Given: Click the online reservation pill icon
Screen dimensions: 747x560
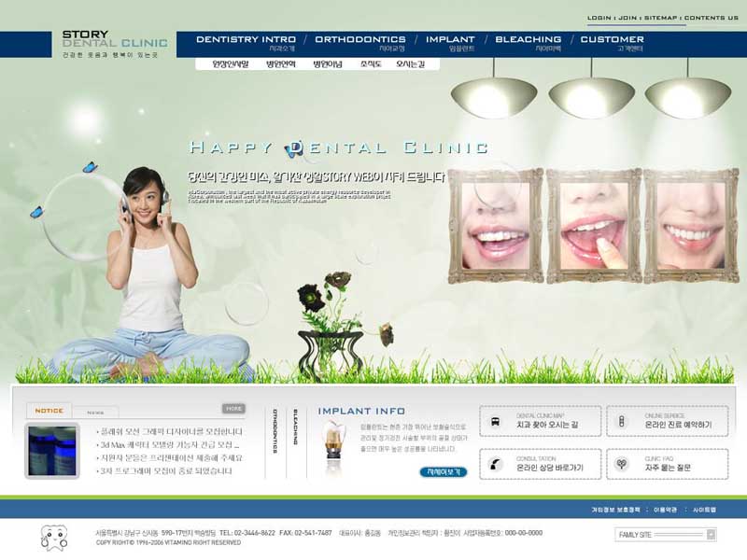Looking at the screenshot, I should 621,422.
